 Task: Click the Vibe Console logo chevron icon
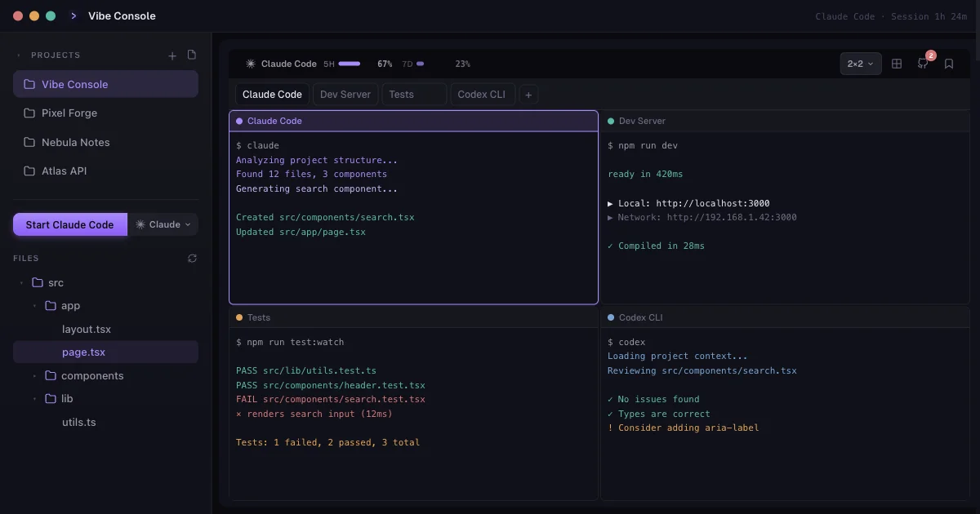pyautogui.click(x=74, y=16)
